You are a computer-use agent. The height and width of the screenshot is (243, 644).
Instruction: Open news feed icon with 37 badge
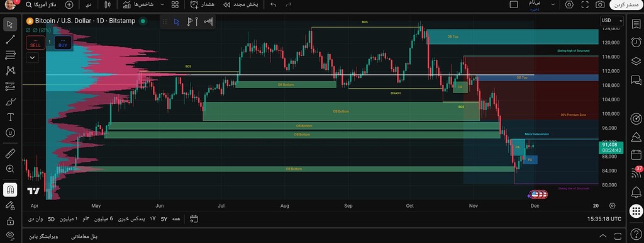coord(636,172)
